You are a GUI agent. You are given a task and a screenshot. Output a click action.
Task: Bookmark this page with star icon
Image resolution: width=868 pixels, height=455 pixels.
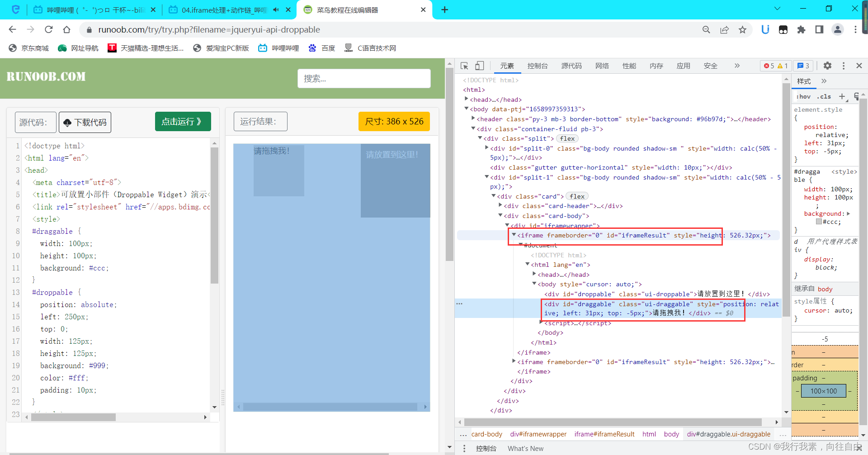tap(742, 29)
